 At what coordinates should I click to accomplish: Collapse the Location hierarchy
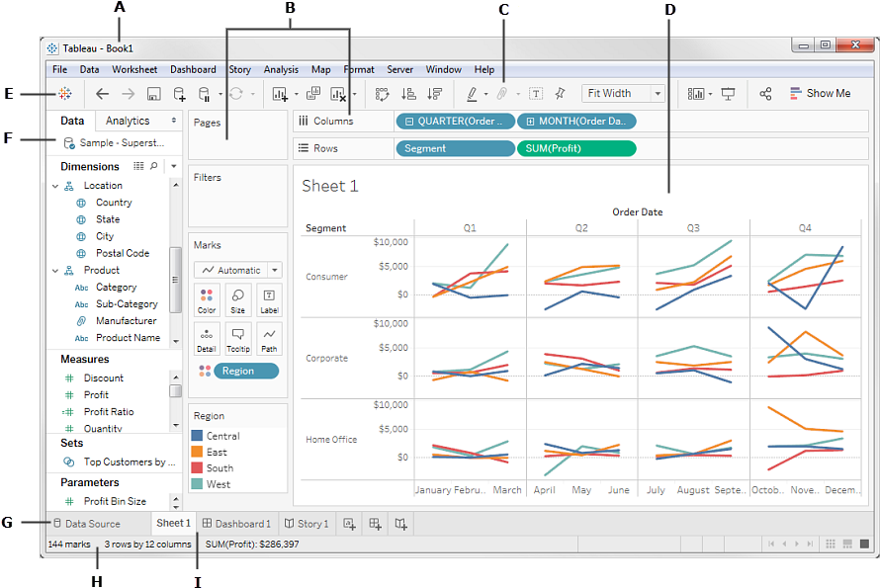point(55,186)
